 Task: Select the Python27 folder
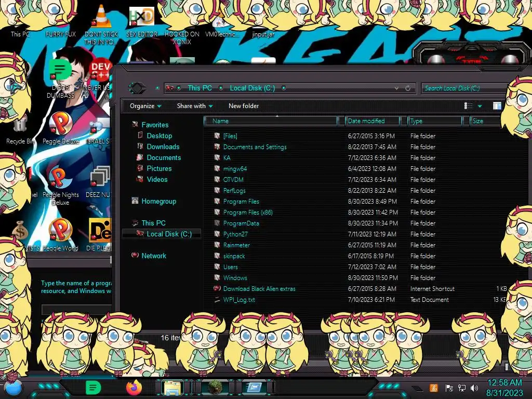pyautogui.click(x=235, y=234)
